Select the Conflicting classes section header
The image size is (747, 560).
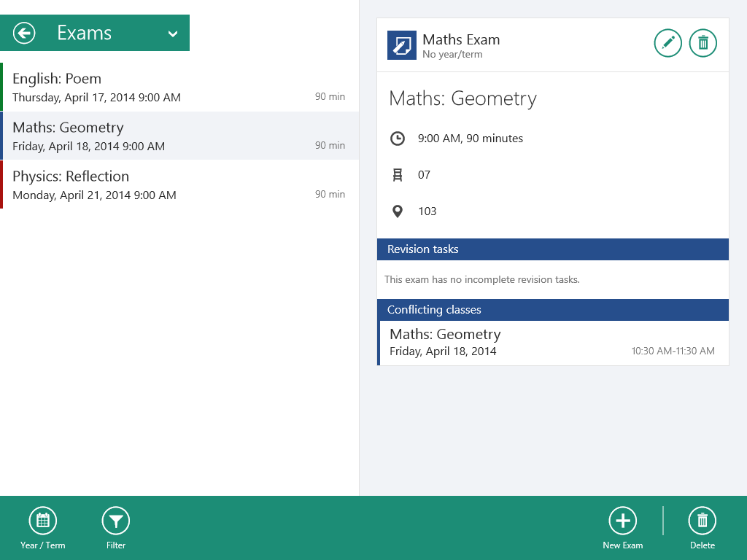coord(552,310)
